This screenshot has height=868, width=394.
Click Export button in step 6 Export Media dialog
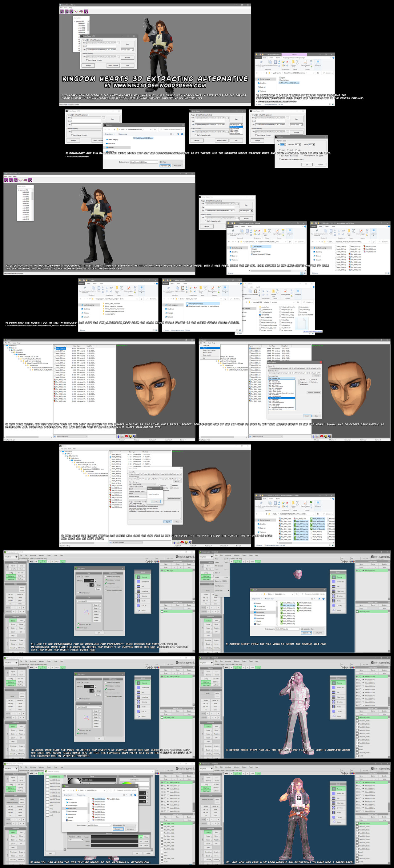coord(307,416)
